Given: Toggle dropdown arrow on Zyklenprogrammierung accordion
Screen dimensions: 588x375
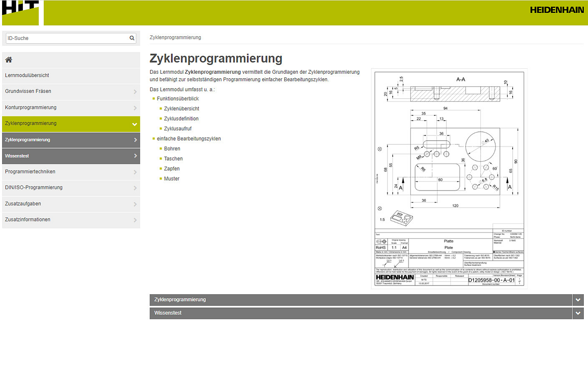Looking at the screenshot, I should point(578,300).
